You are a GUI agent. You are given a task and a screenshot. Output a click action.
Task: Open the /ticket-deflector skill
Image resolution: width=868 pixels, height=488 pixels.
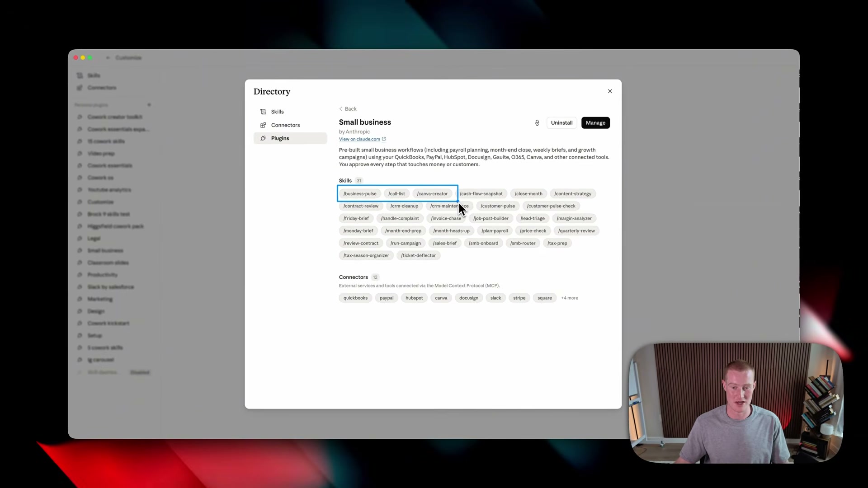pyautogui.click(x=418, y=256)
